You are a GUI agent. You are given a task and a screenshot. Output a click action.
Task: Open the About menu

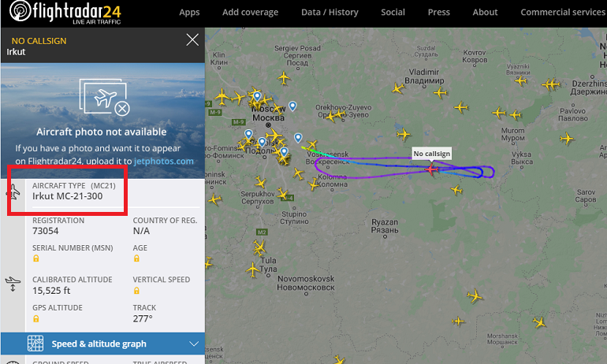pos(485,13)
